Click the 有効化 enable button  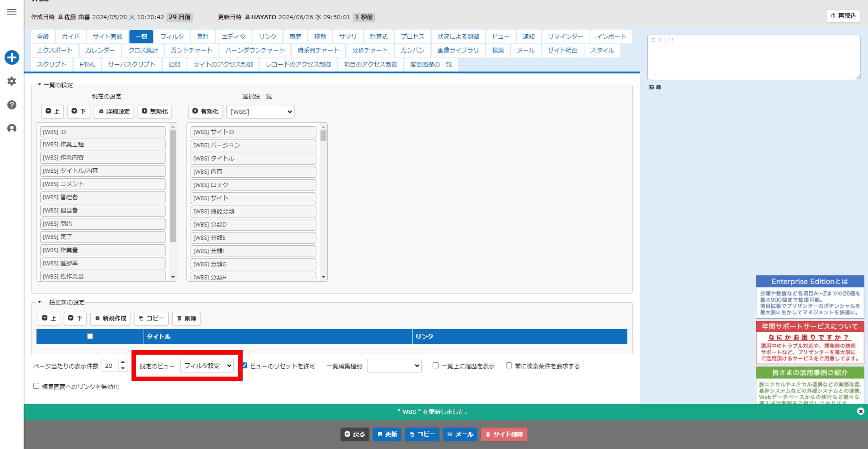pyautogui.click(x=205, y=111)
